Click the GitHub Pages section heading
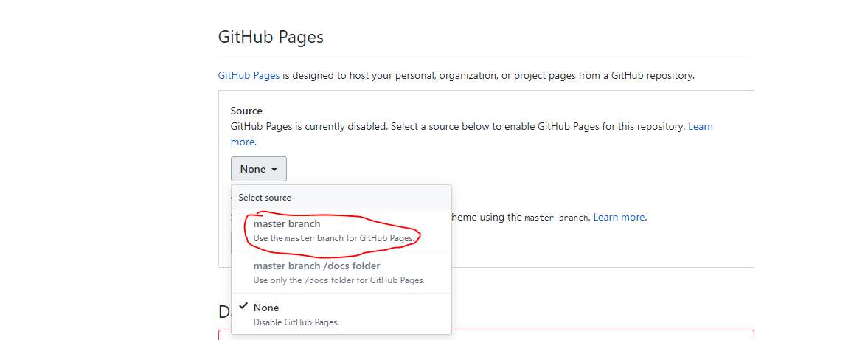Viewport: 868px width, 340px height. 271,37
